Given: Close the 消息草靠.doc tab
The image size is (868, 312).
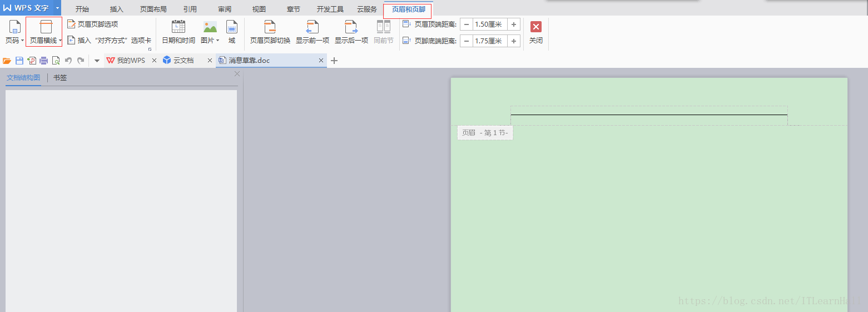Looking at the screenshot, I should [321, 61].
